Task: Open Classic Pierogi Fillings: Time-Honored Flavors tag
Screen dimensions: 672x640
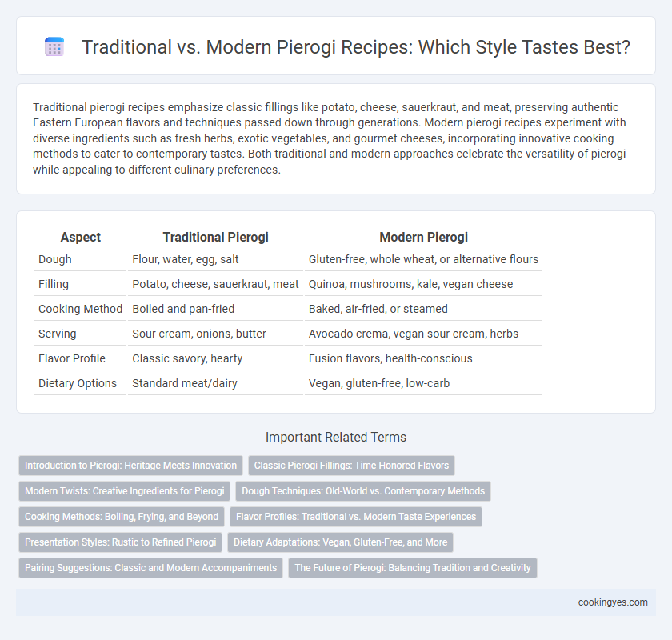Action: click(x=351, y=466)
